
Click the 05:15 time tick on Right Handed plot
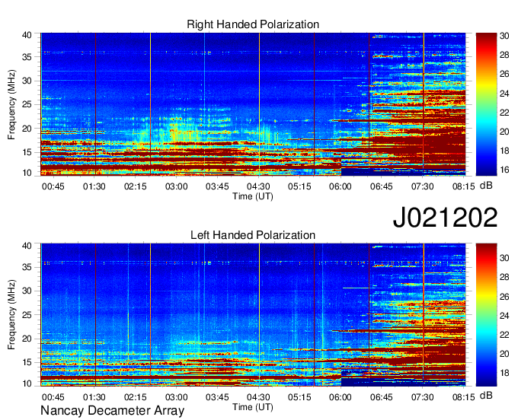(299, 186)
